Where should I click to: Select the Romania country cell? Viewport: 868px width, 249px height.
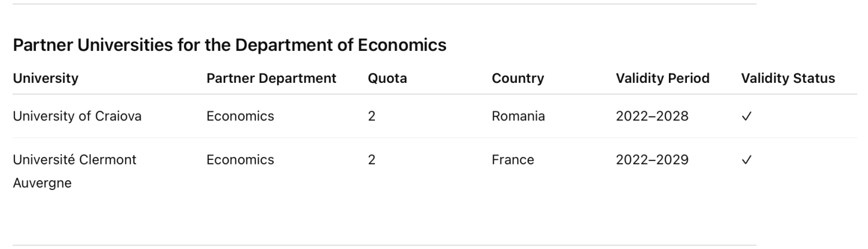(518, 116)
